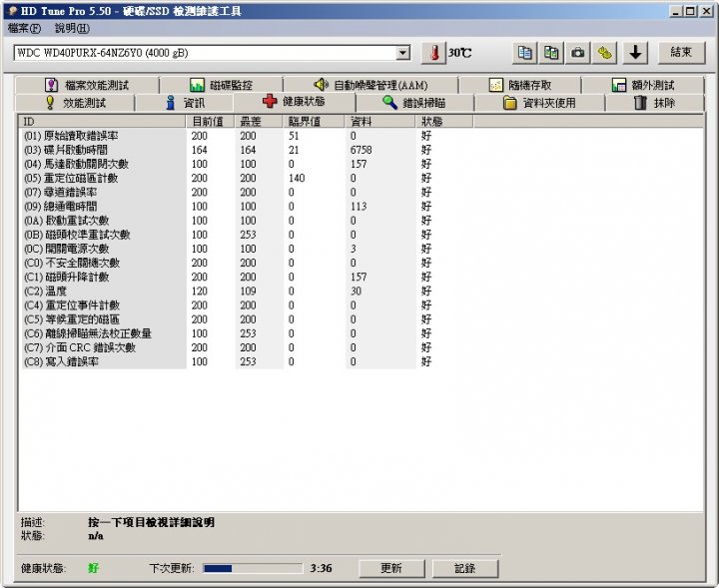Open the drive selection dropdown
Screen dimensions: 719x588
pos(402,53)
